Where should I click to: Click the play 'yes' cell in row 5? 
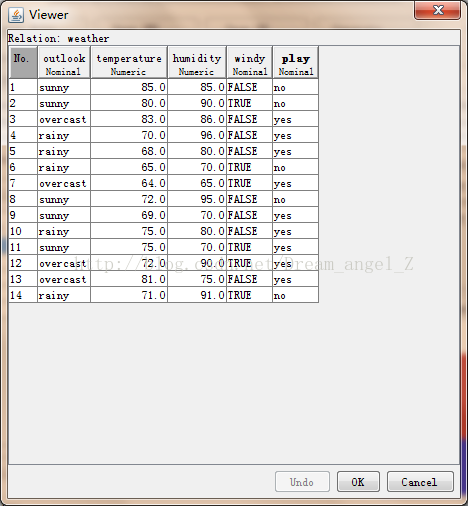[296, 151]
